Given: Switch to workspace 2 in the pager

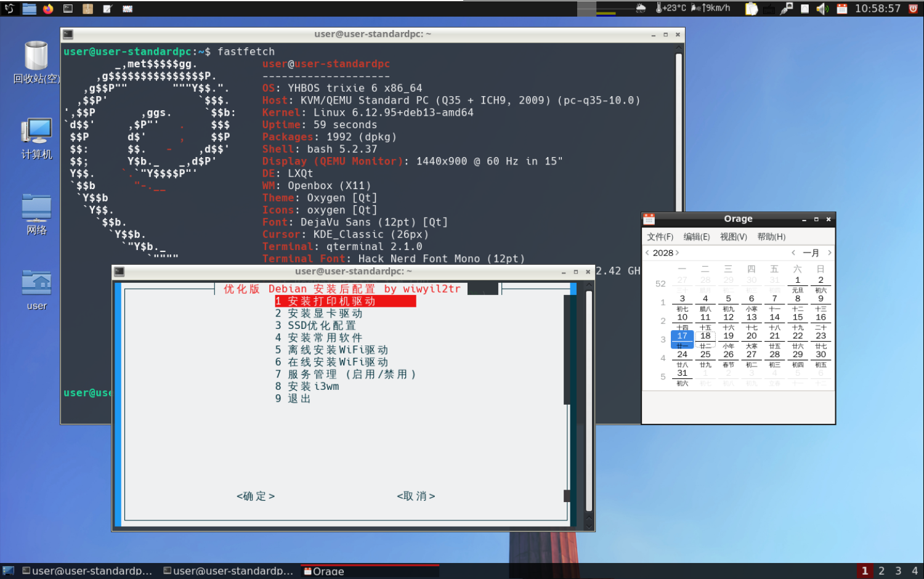Looking at the screenshot, I should (x=881, y=571).
